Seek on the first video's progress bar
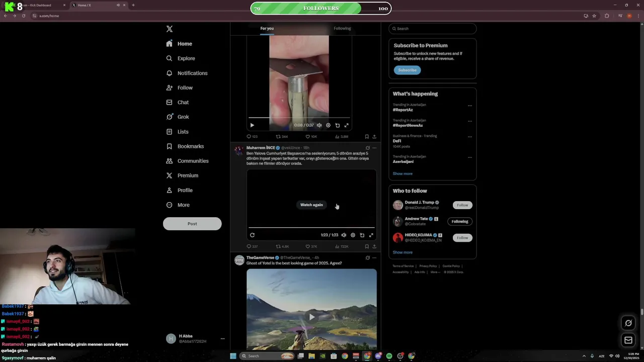The width and height of the screenshot is (644, 362). pos(299,118)
